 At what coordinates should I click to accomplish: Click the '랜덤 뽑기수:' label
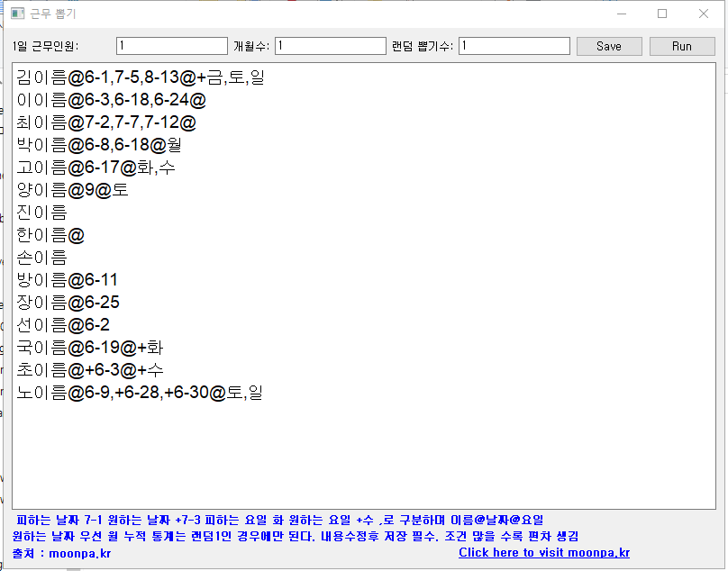(422, 47)
